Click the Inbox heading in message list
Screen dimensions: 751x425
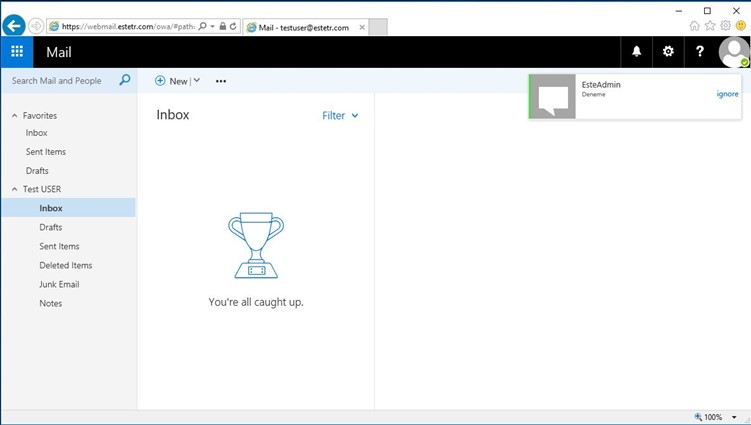172,115
